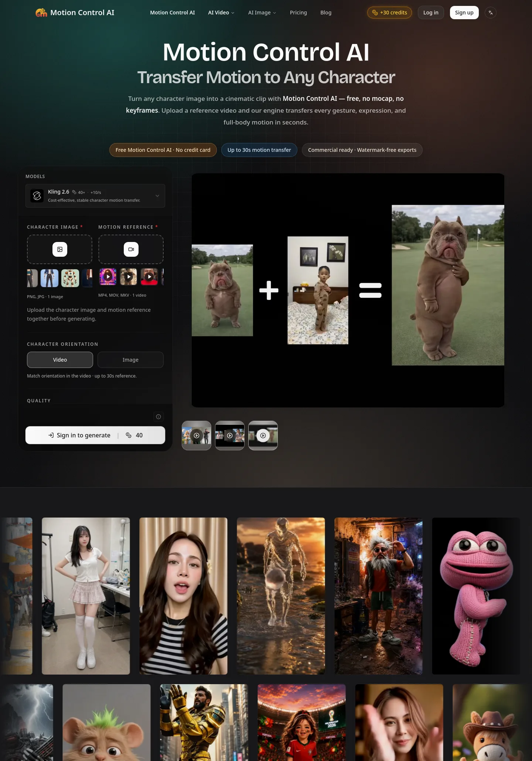Click the Sign up button

(464, 13)
